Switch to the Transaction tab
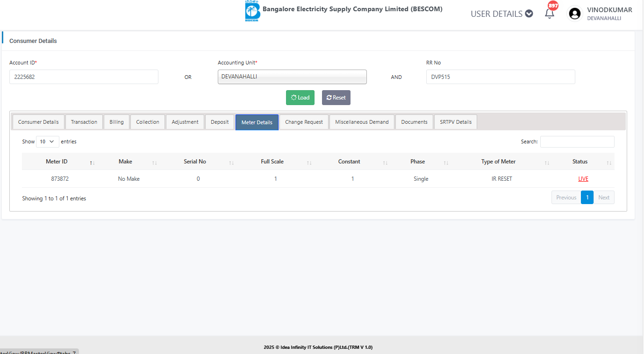Screen dimensions: 644x354 (84, 122)
